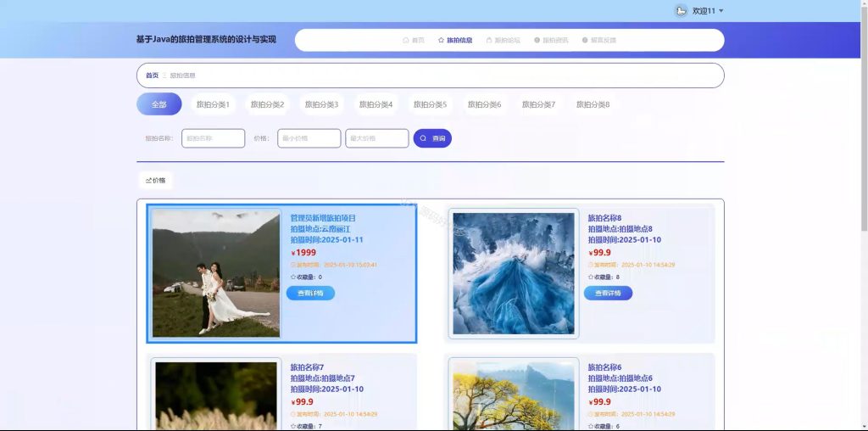This screenshot has height=431, width=868.
Task: Open the 旅拍论坛 forum nav item
Action: 504,41
